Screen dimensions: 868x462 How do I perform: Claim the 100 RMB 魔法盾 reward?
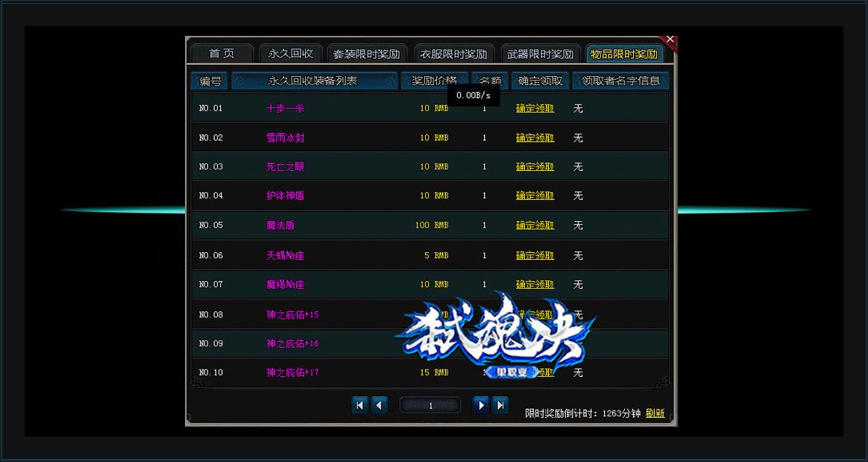[x=535, y=225]
